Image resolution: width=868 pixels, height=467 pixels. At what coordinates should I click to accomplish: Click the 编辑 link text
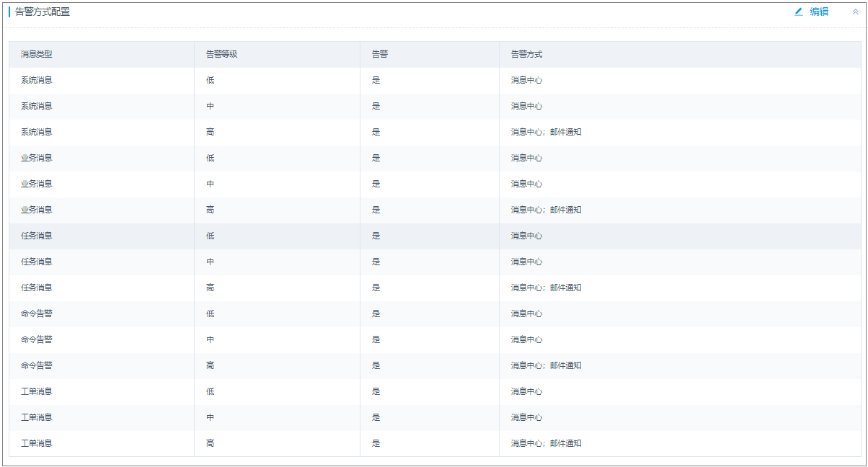coord(819,12)
